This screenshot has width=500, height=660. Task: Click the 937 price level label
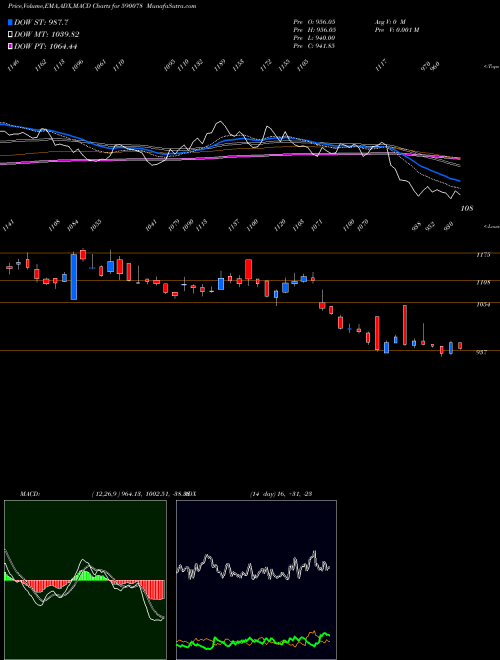click(481, 353)
